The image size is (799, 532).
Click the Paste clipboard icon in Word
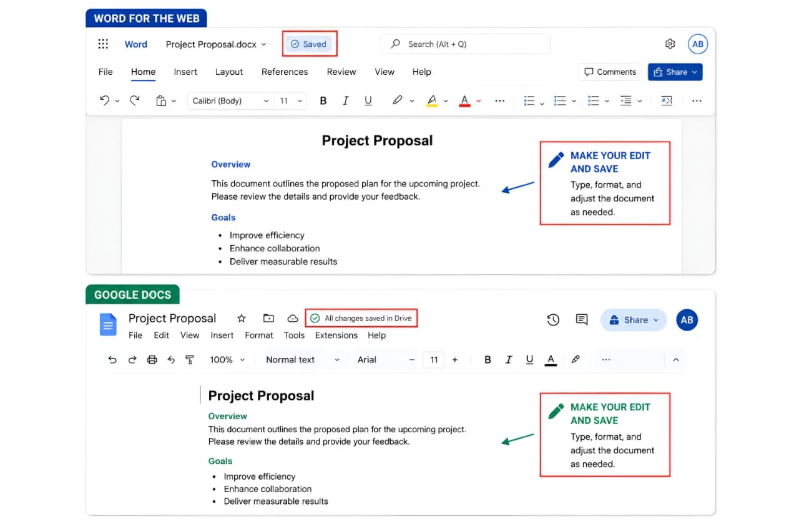(x=161, y=100)
